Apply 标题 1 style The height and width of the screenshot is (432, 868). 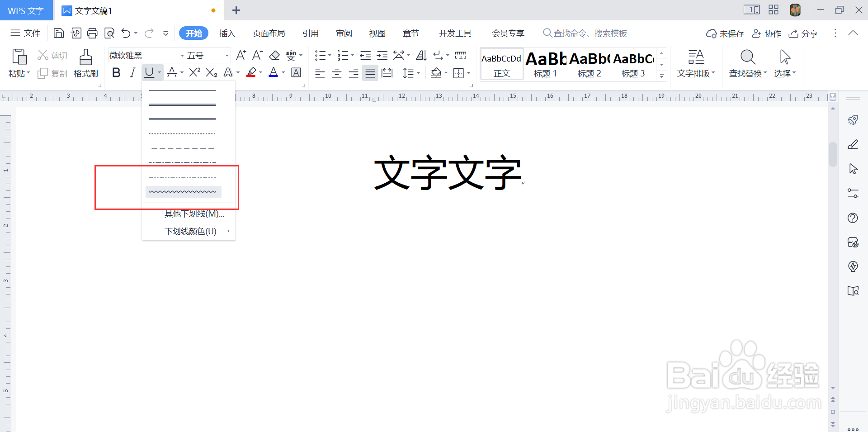[x=546, y=64]
